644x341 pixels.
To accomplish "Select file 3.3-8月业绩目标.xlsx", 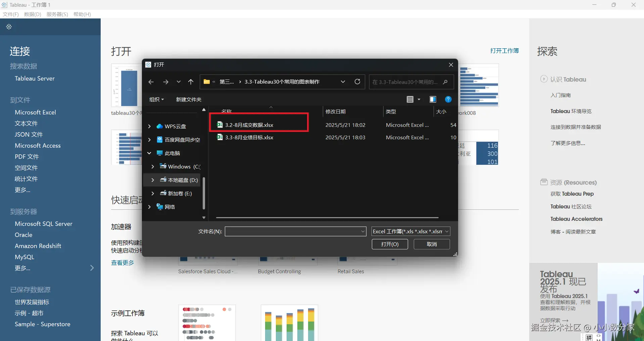I will tap(249, 137).
